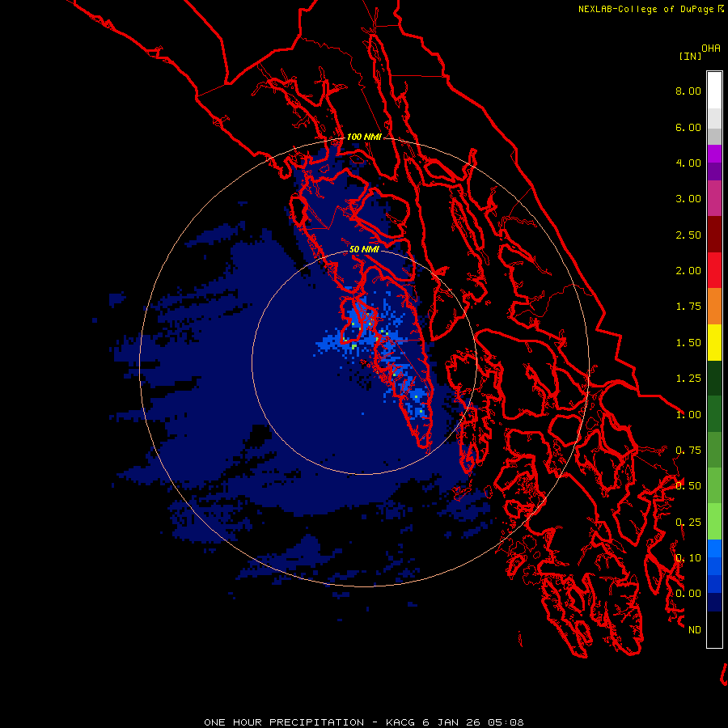Viewport: 728px width, 728px height.
Task: Select the 1.00 legend value
Action: point(688,415)
